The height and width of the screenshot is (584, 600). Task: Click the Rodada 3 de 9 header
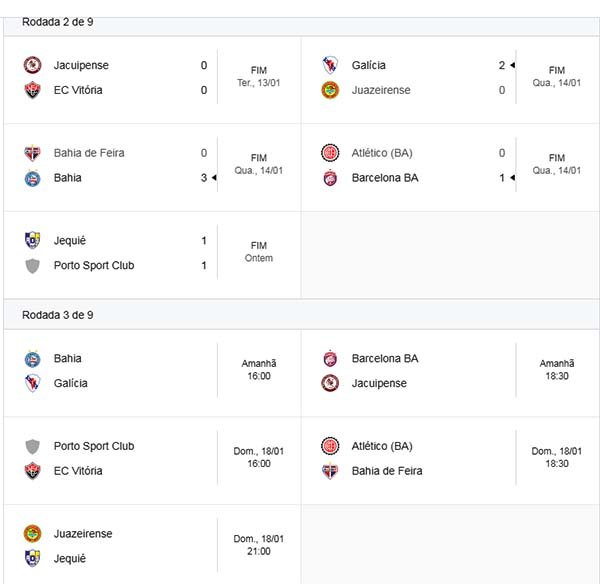coord(58,315)
